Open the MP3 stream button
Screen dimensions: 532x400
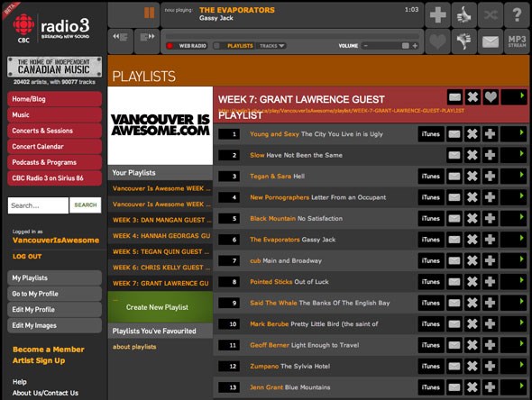pos(517,41)
